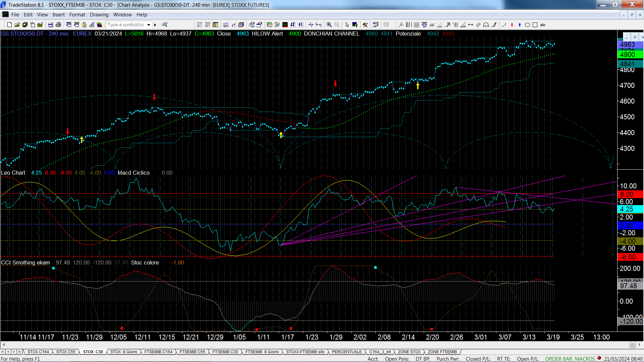Image resolution: width=644 pixels, height=362 pixels.
Task: Open the View menu
Action: (x=43, y=15)
